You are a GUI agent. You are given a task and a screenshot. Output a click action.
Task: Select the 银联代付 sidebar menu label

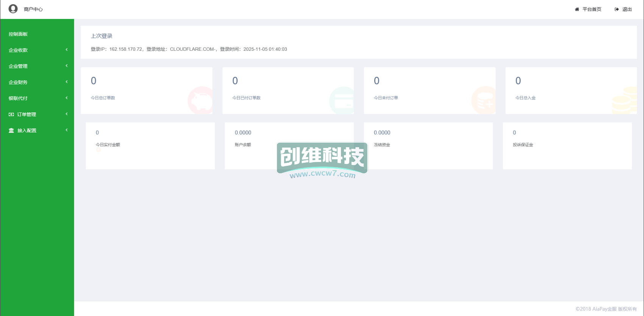click(18, 98)
